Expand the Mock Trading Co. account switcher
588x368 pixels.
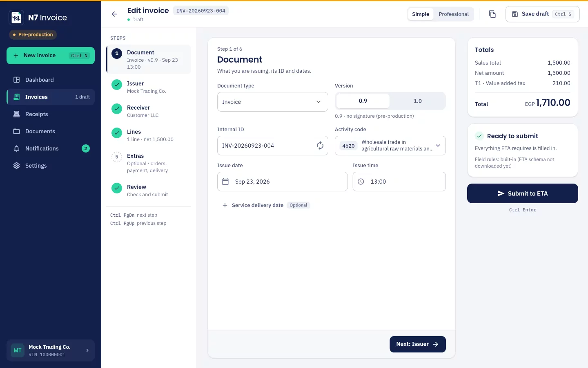(51, 350)
